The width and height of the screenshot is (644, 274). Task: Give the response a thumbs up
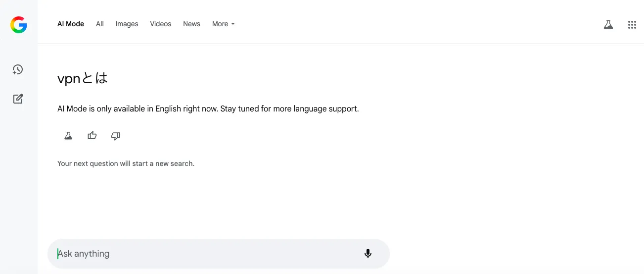(92, 136)
